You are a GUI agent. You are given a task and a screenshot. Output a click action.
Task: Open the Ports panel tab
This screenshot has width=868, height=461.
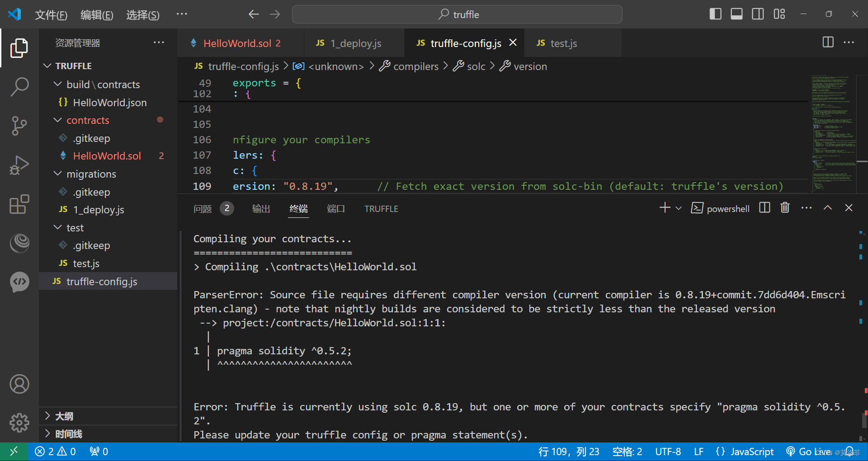point(335,209)
